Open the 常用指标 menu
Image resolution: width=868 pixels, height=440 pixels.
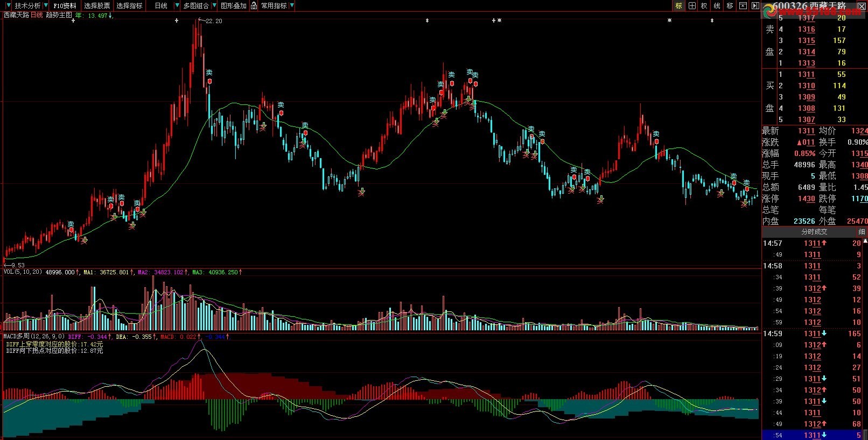coord(274,5)
